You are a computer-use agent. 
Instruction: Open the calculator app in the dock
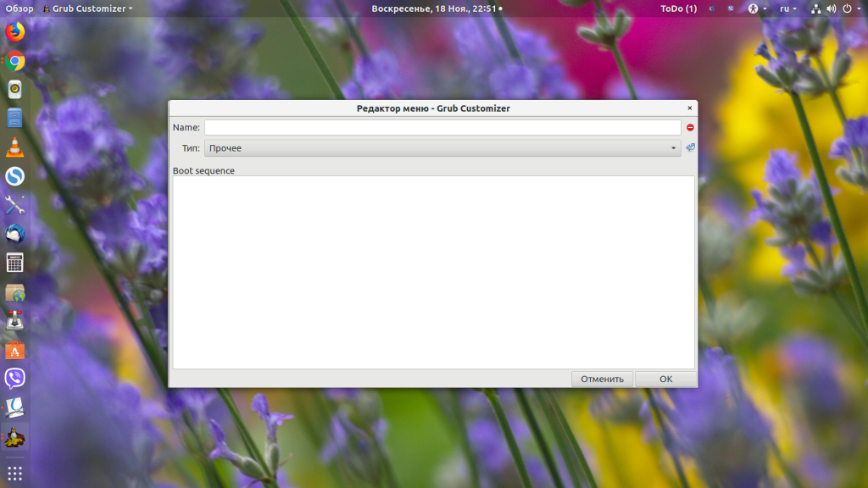pyautogui.click(x=14, y=263)
